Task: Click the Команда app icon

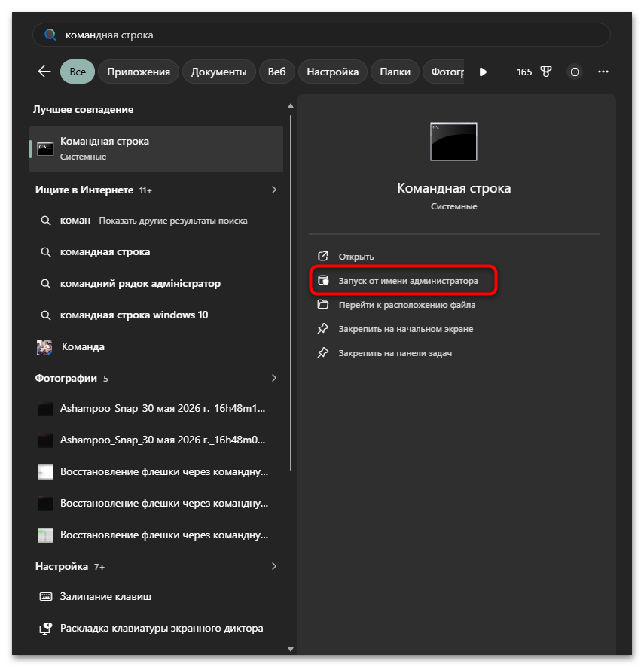Action: (x=44, y=347)
